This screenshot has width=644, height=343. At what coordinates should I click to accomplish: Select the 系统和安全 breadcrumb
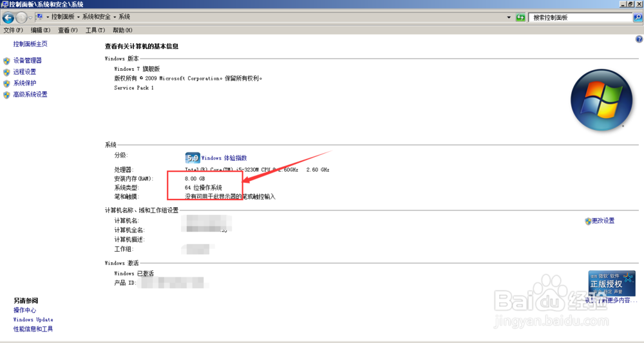pyautogui.click(x=97, y=17)
